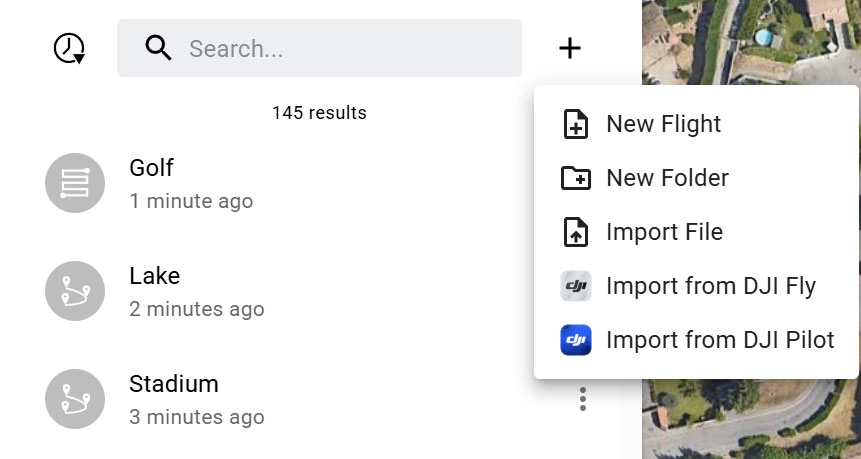
Task: Open the sort-by-recent clock dropdown
Action: coord(69,48)
